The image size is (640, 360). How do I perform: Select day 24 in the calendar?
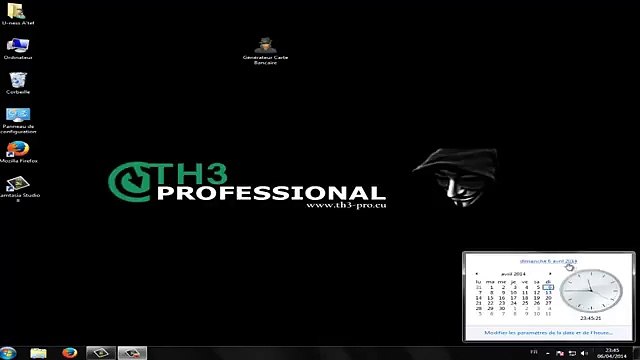pos(513,303)
